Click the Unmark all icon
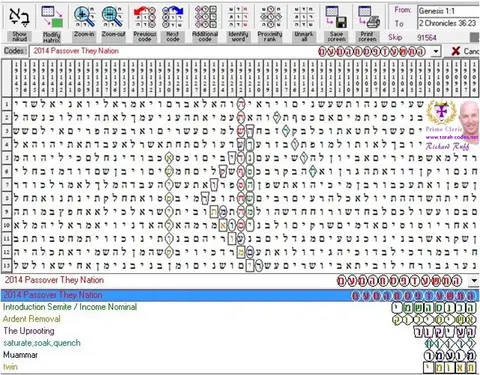The height and width of the screenshot is (375, 480). [304, 17]
